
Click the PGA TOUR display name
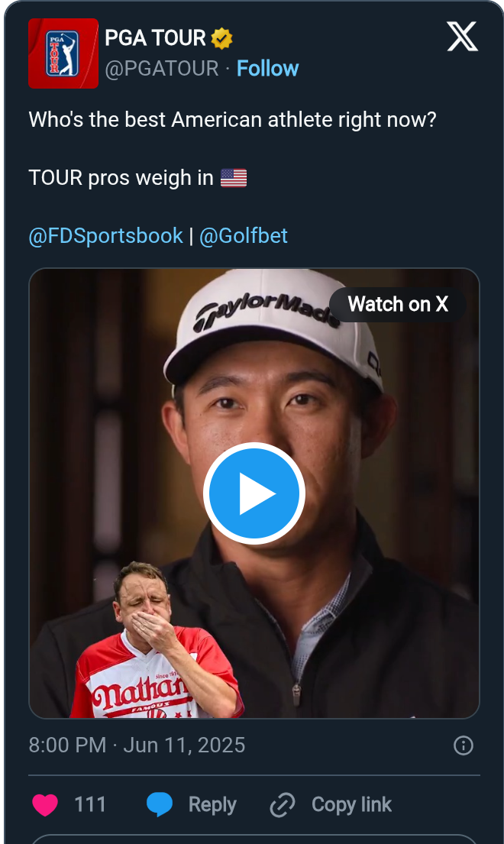click(x=155, y=37)
